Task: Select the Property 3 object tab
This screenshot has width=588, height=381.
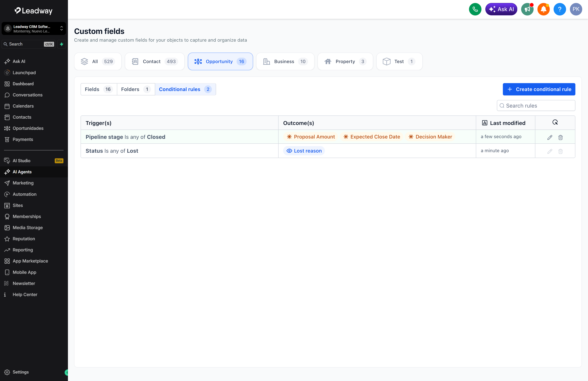Action: [x=345, y=61]
